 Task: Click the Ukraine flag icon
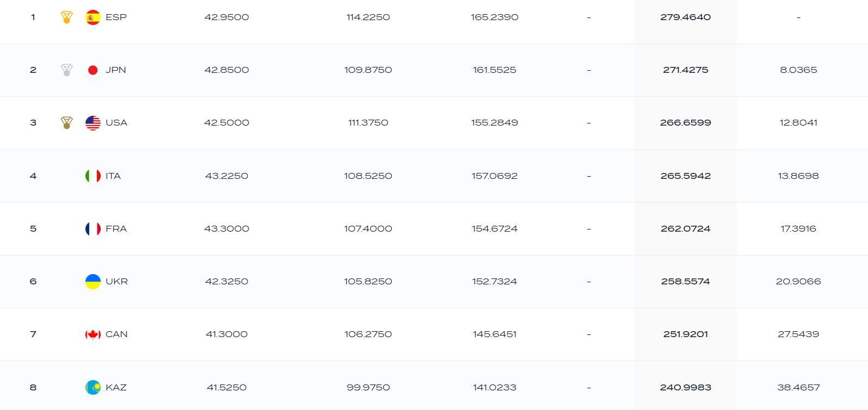coord(93,282)
